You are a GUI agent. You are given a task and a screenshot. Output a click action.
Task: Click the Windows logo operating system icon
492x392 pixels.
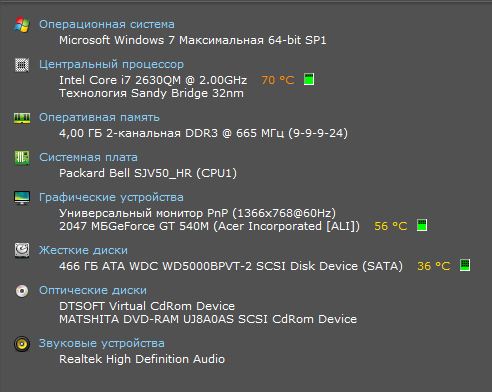point(22,25)
